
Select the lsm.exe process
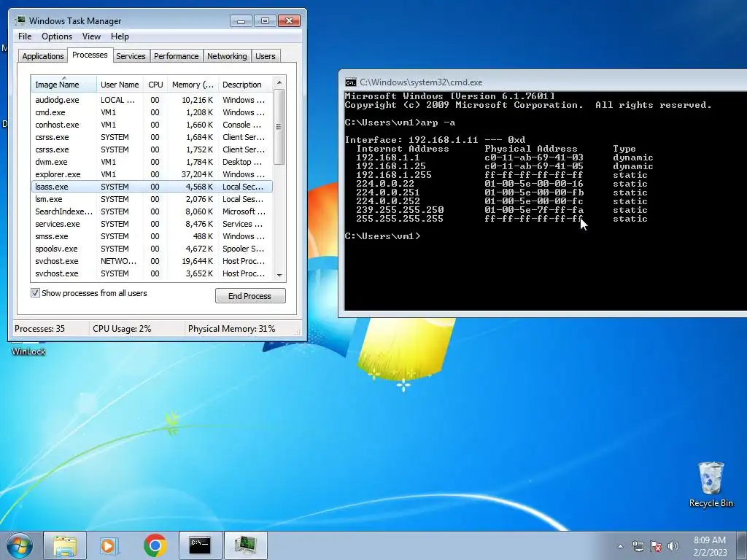(152, 199)
